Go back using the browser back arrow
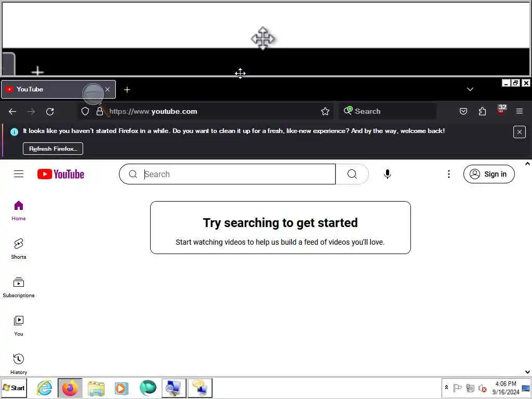Viewport: 532px width, 399px height. point(12,112)
